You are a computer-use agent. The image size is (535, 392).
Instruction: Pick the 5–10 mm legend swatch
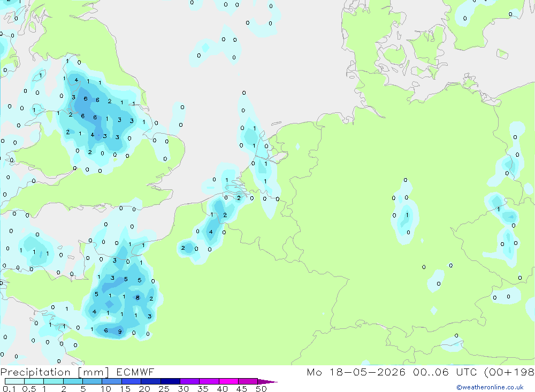click(x=92, y=381)
